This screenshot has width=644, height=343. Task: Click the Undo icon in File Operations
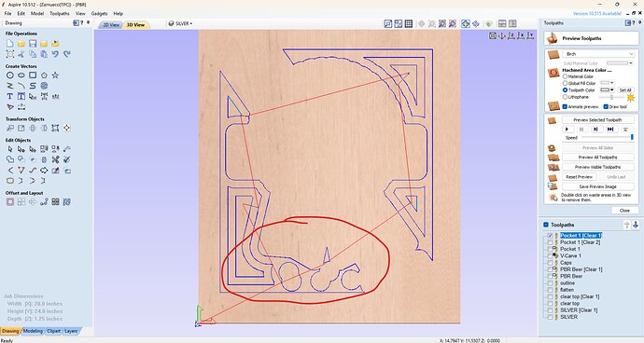tap(55, 54)
